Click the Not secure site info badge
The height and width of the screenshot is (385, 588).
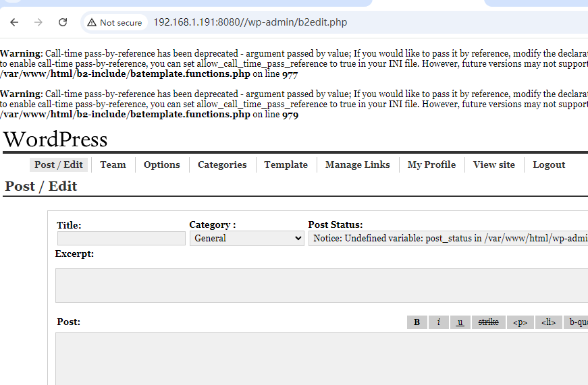(x=114, y=22)
